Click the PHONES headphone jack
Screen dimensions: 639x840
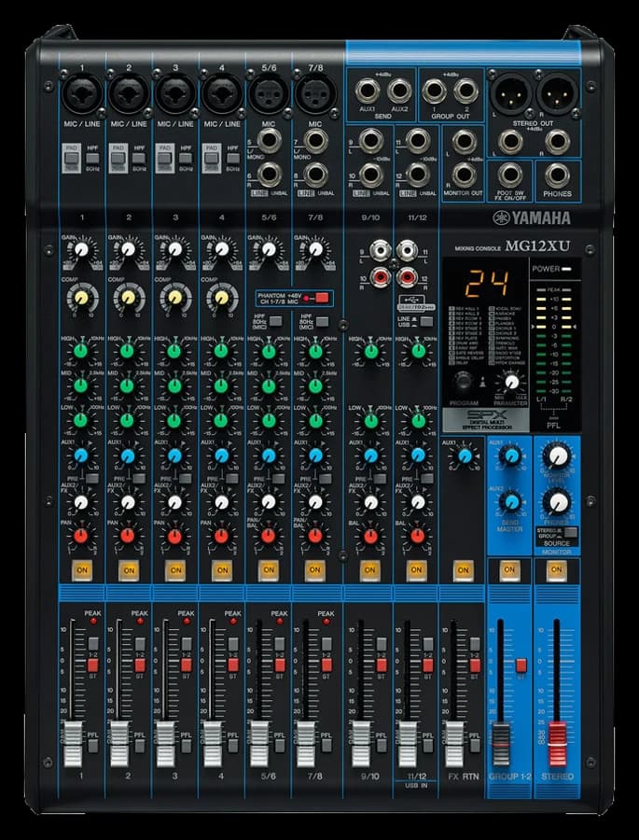[x=557, y=175]
